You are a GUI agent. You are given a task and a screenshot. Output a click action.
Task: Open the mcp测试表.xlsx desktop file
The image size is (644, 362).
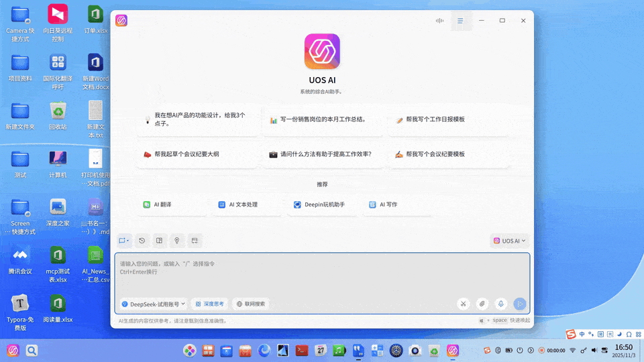point(58,265)
